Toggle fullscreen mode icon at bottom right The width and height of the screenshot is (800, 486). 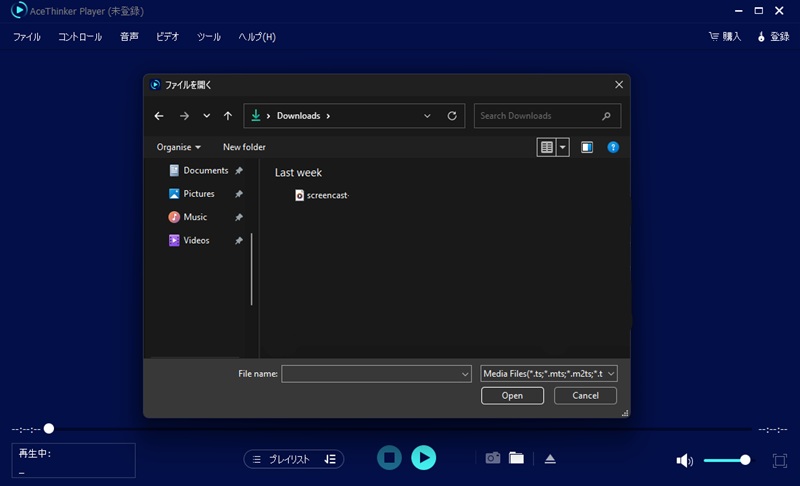point(780,460)
